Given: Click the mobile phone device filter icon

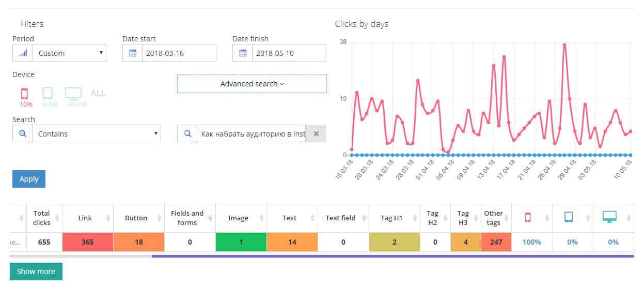Looking at the screenshot, I should point(24,93).
